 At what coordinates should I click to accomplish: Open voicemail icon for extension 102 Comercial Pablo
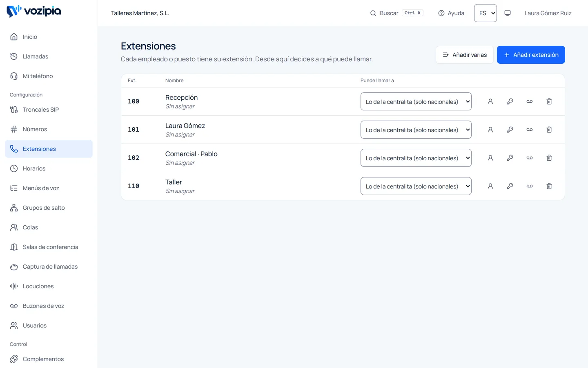[530, 158]
